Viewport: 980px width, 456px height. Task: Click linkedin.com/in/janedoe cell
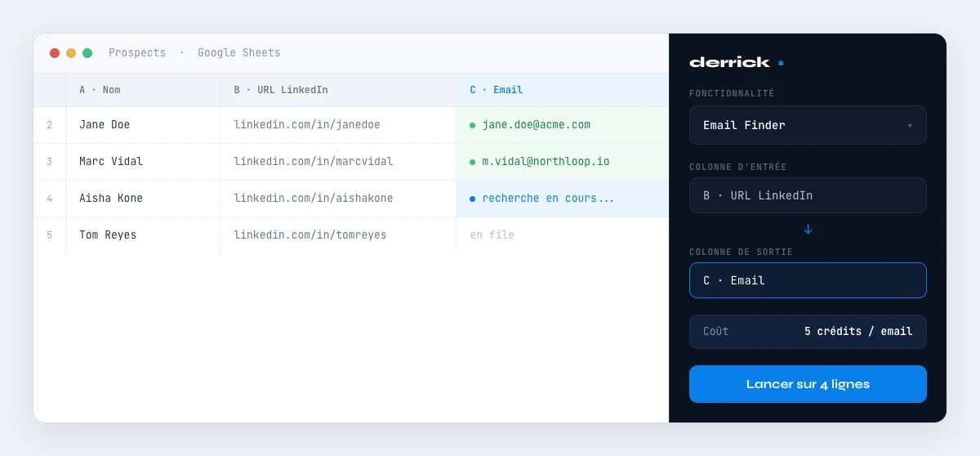(x=338, y=125)
